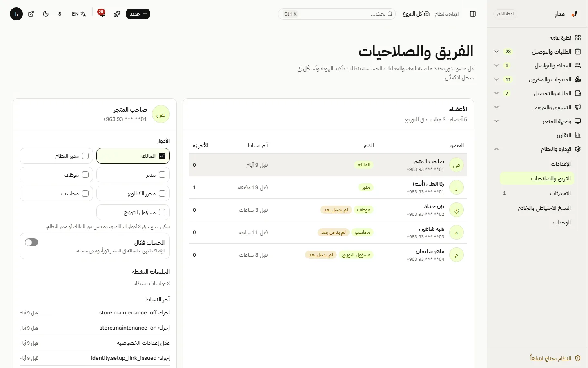Click the boxes icon beside المنتجات والمخزون
This screenshot has width=588, height=368.
click(x=577, y=79)
